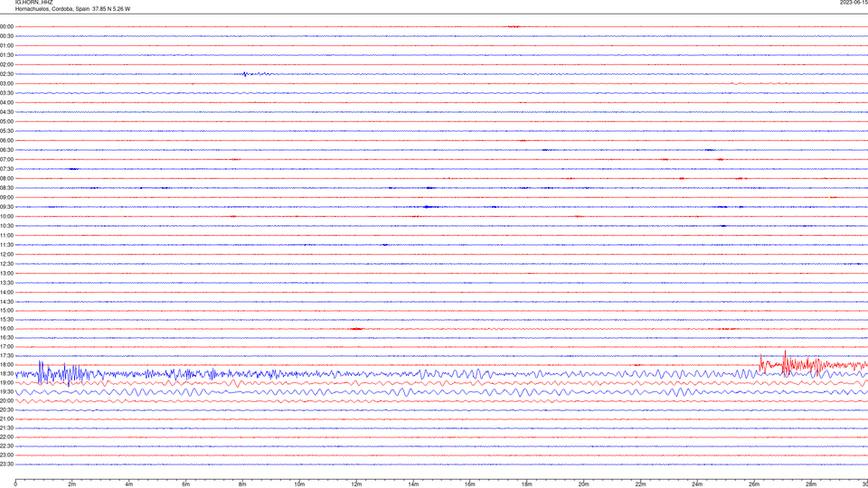This screenshot has width=868, height=488.
Task: Click the large red earthquake onset on 18:00 trace
Action: click(762, 363)
